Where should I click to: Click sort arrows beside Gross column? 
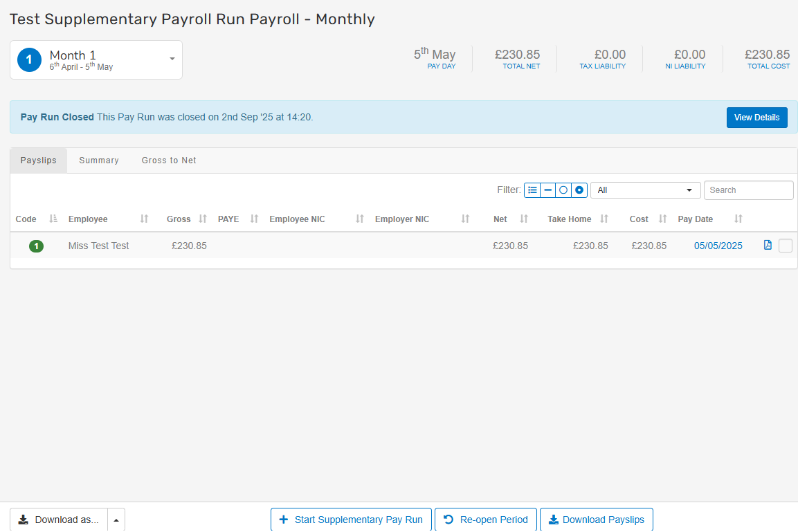(203, 219)
